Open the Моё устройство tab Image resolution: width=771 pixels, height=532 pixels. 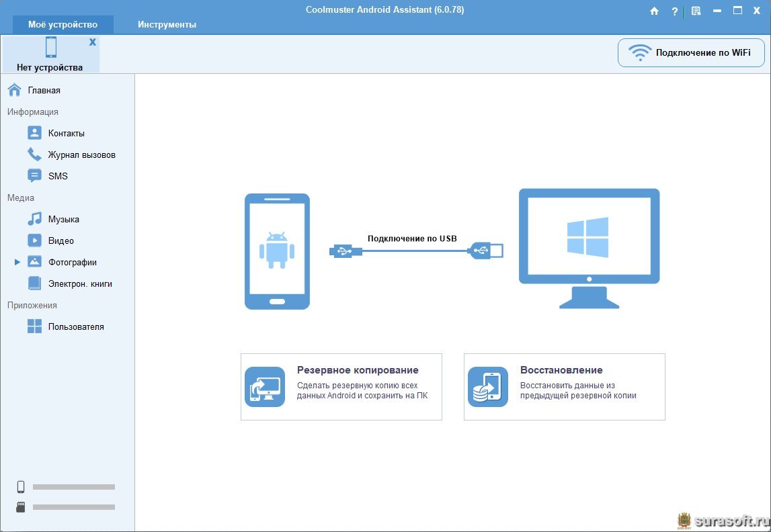[x=63, y=25]
